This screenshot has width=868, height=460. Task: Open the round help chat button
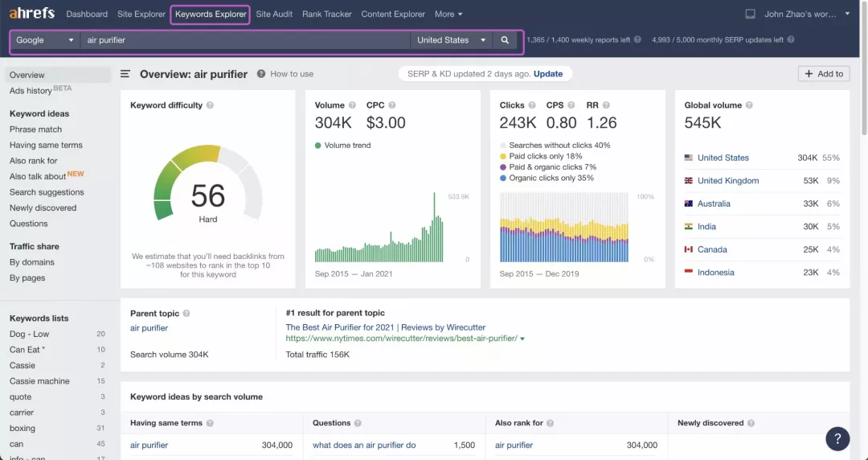[x=837, y=439]
